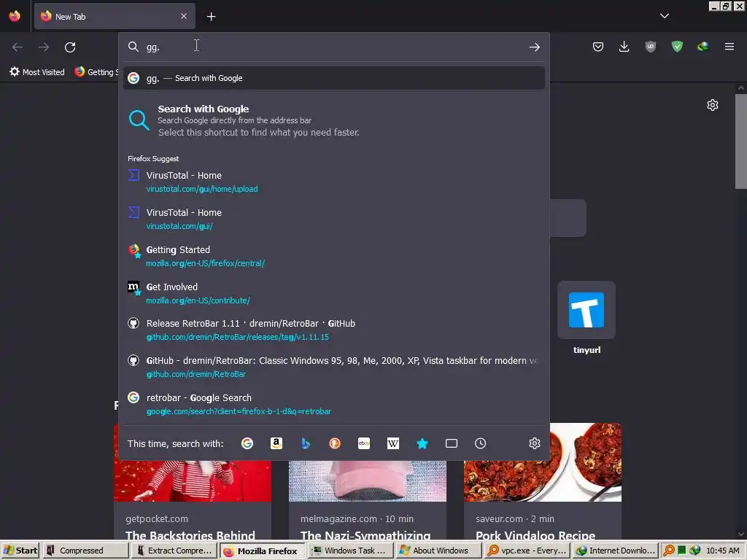Open the Getting Started bookmark in bookmarks toolbar
Viewport: 747px width, 560px height.
(96, 72)
